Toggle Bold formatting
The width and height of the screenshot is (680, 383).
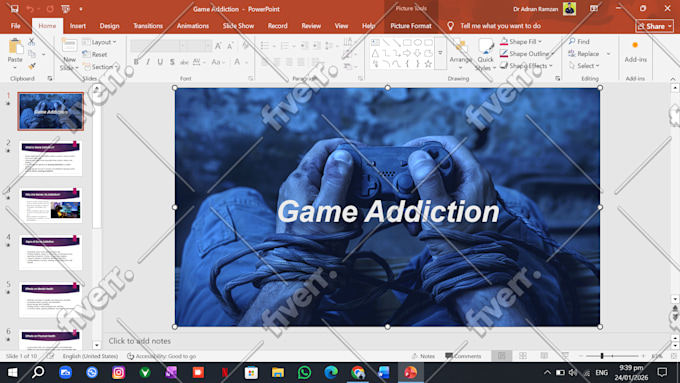pos(136,62)
